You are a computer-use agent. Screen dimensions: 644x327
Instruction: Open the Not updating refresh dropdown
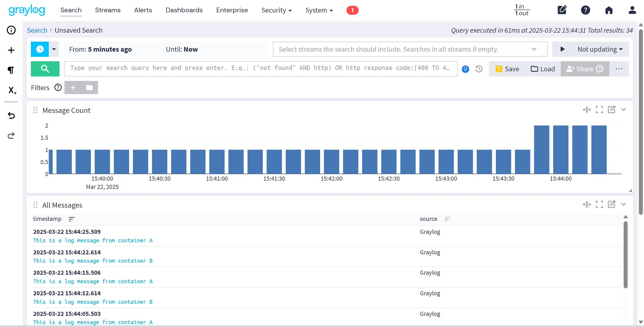point(600,49)
